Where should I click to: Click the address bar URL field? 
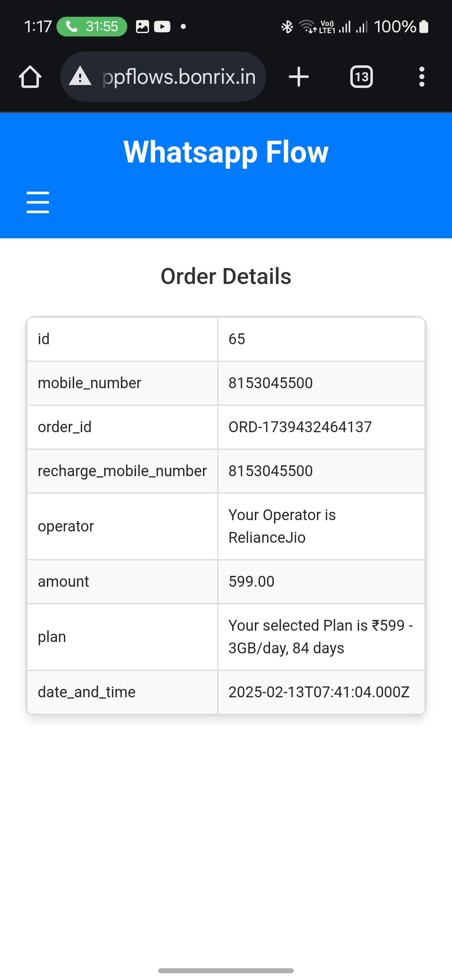(179, 77)
